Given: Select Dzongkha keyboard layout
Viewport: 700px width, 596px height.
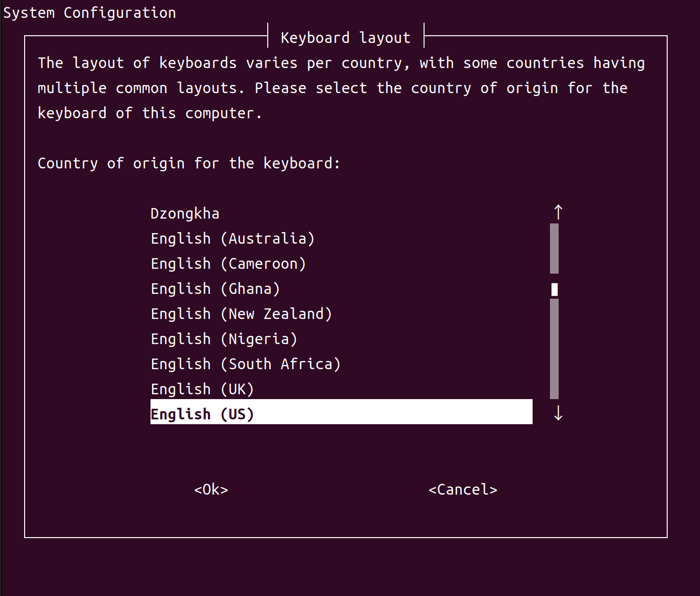Looking at the screenshot, I should 185,213.
